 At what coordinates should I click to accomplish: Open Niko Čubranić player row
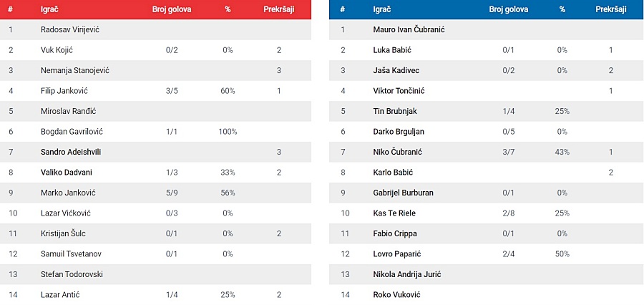pyautogui.click(x=487, y=152)
